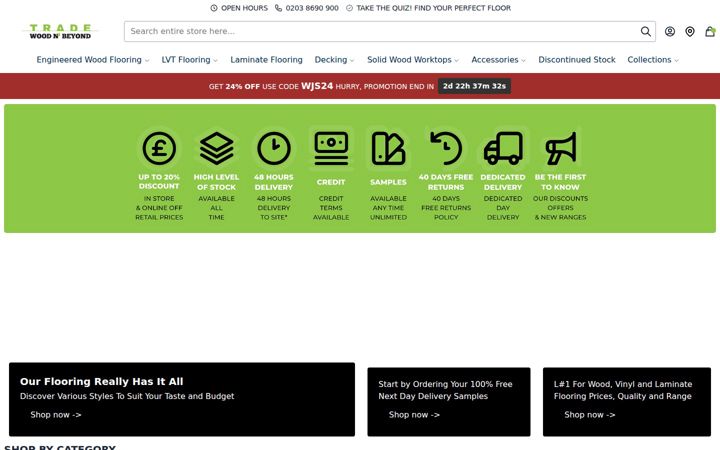Click Discover Various Styles To Suit text
The height and width of the screenshot is (450, 720).
tap(127, 396)
